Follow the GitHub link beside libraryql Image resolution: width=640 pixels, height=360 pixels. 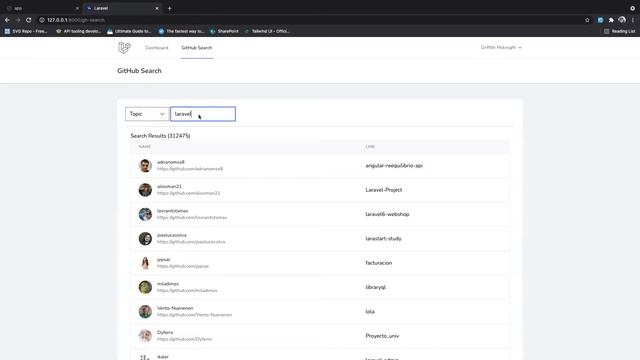(187, 291)
